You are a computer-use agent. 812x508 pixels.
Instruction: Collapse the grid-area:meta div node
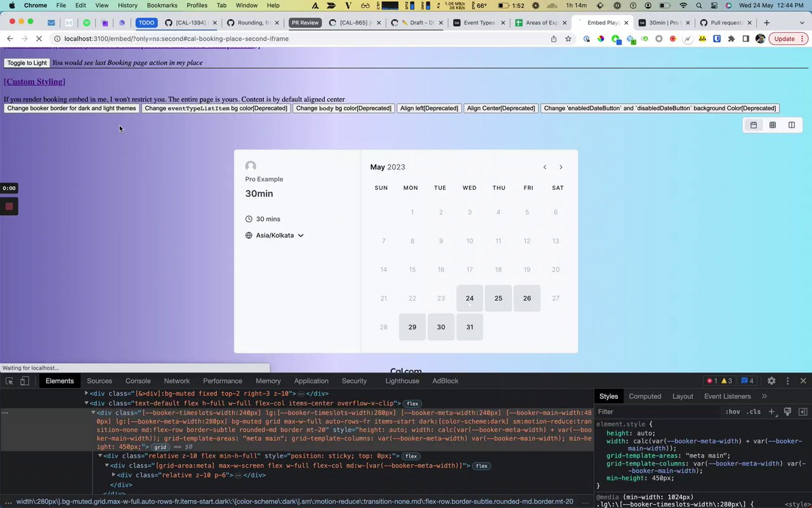(x=107, y=465)
